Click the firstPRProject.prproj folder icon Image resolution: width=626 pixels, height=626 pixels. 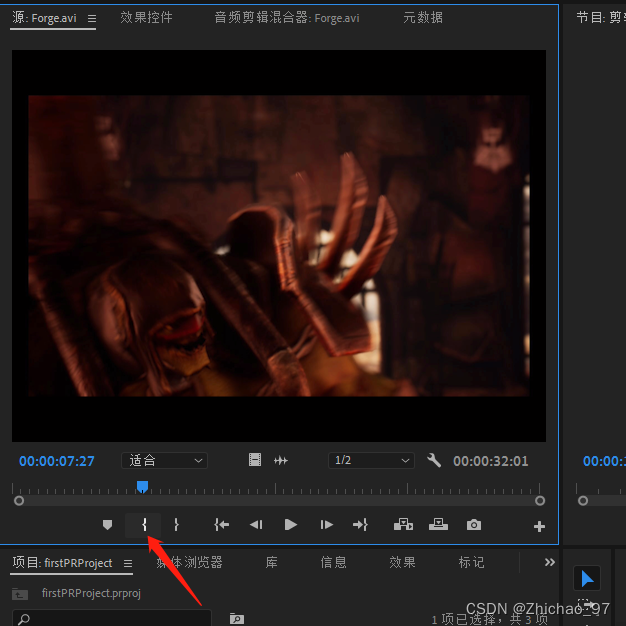(x=20, y=594)
